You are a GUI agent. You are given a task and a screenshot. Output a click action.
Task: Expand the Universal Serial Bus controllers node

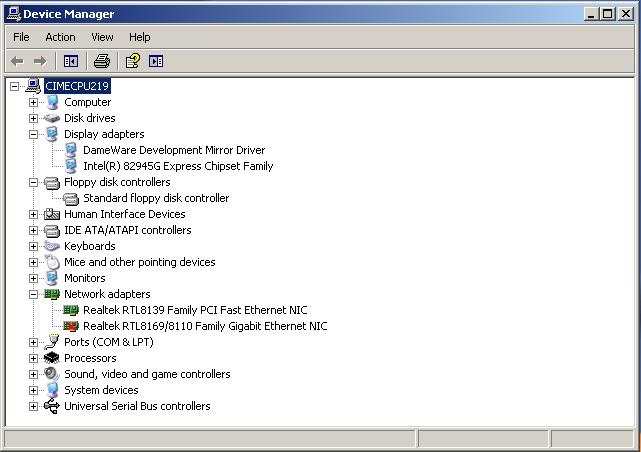point(34,406)
